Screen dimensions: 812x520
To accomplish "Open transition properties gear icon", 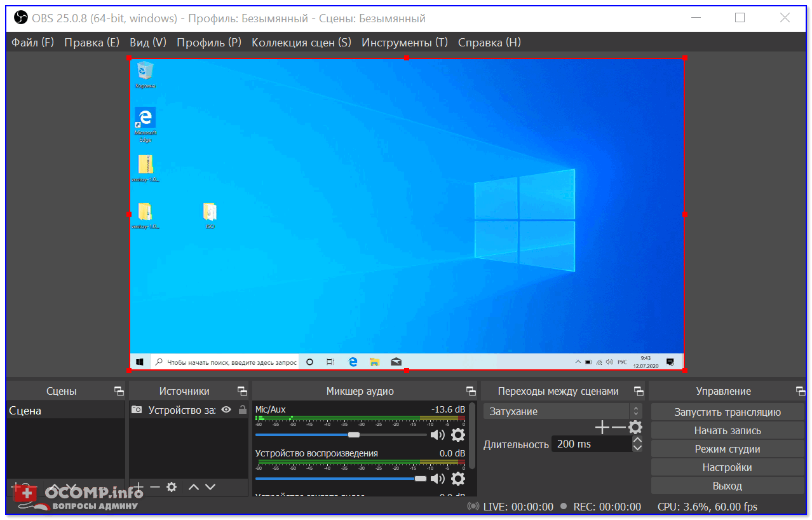I will (x=635, y=427).
